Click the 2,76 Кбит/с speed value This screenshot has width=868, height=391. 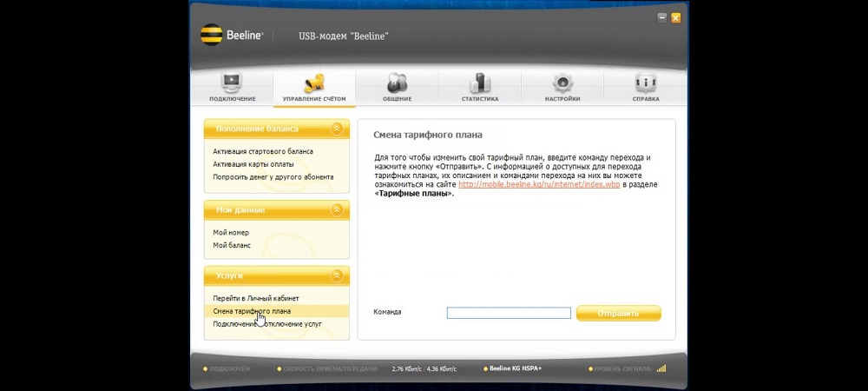(x=407, y=368)
